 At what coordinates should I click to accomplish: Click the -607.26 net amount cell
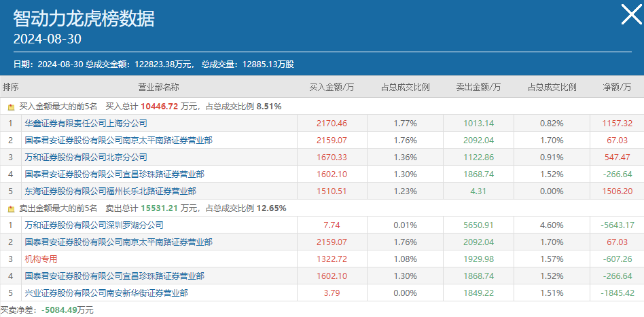click(617, 259)
